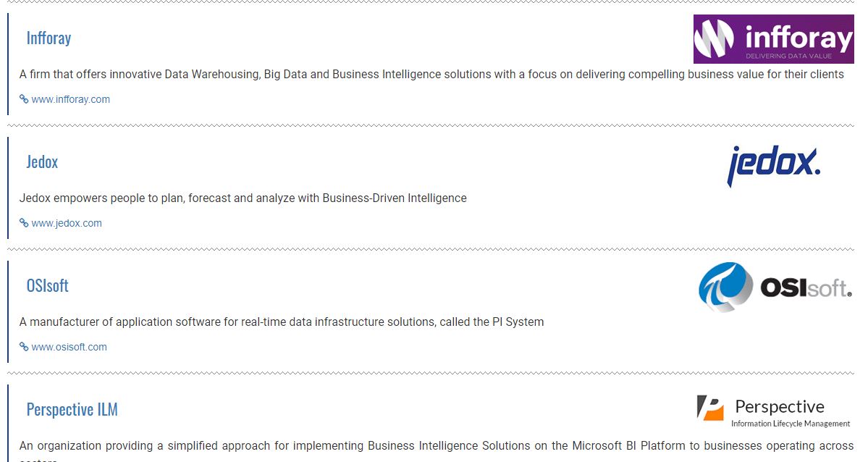Image resolution: width=868 pixels, height=462 pixels.
Task: Open the Perspective ILM heading
Action: pos(72,409)
